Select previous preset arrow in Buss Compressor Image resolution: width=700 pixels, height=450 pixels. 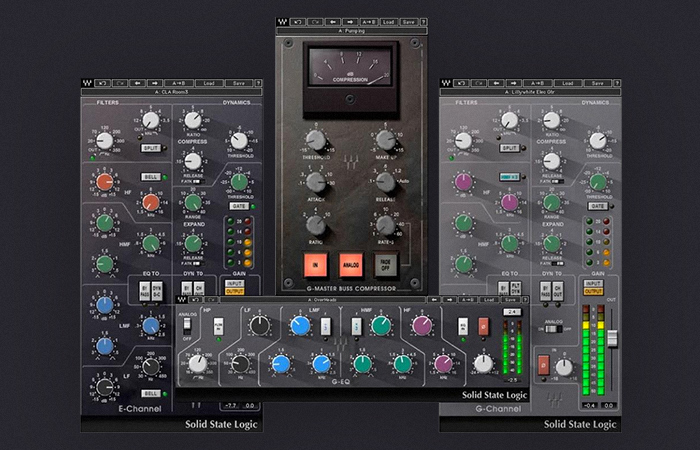pos(333,22)
